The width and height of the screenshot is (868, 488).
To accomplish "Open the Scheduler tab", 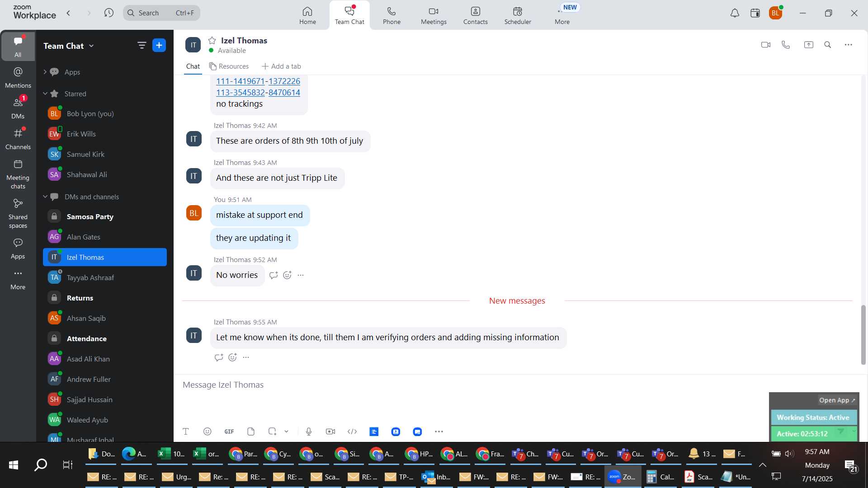I will tap(518, 15).
